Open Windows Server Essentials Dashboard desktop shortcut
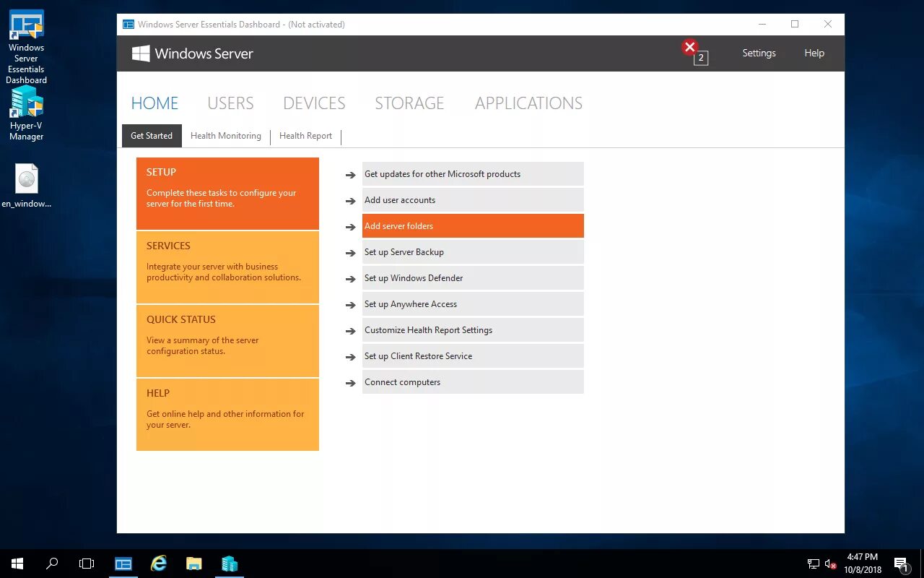 coord(27,47)
